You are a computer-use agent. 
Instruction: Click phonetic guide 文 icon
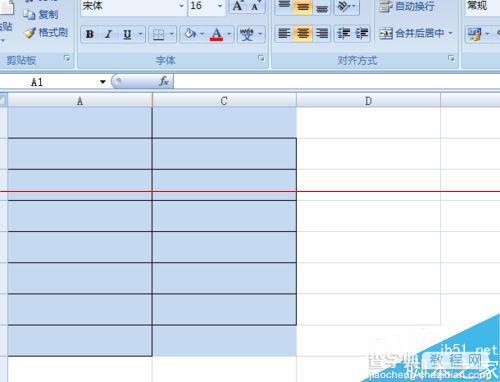pos(247,34)
